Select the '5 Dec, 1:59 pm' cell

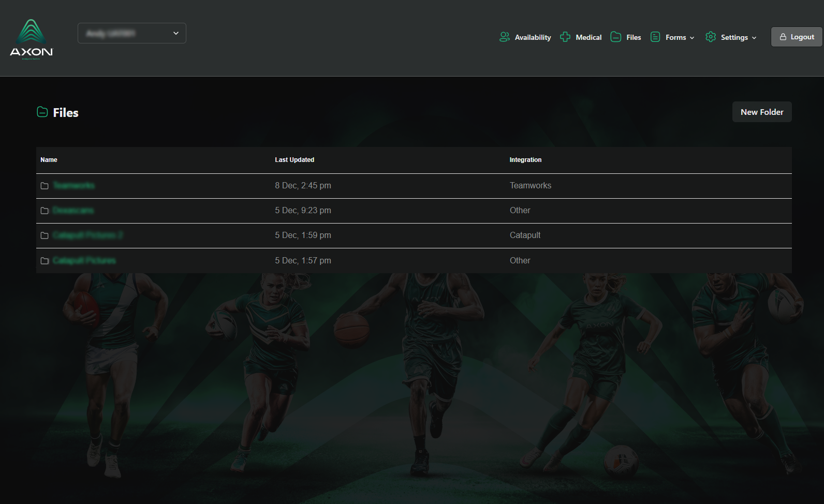(x=303, y=235)
